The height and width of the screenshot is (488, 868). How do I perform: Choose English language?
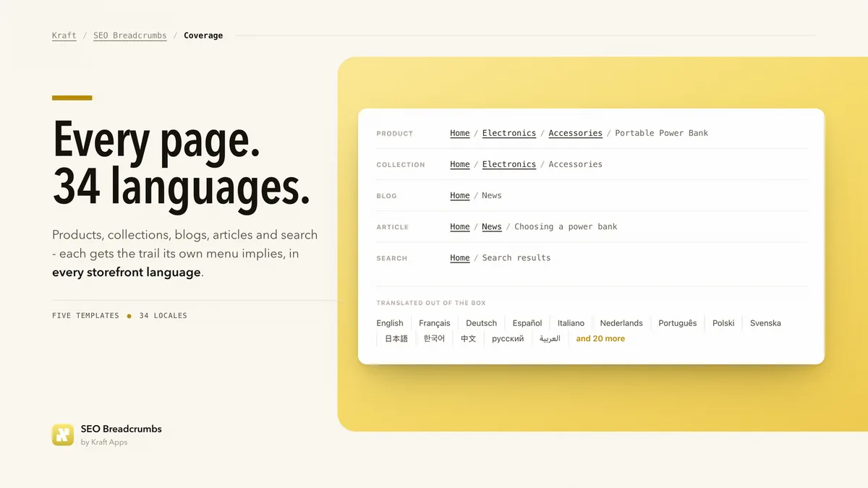pos(390,323)
